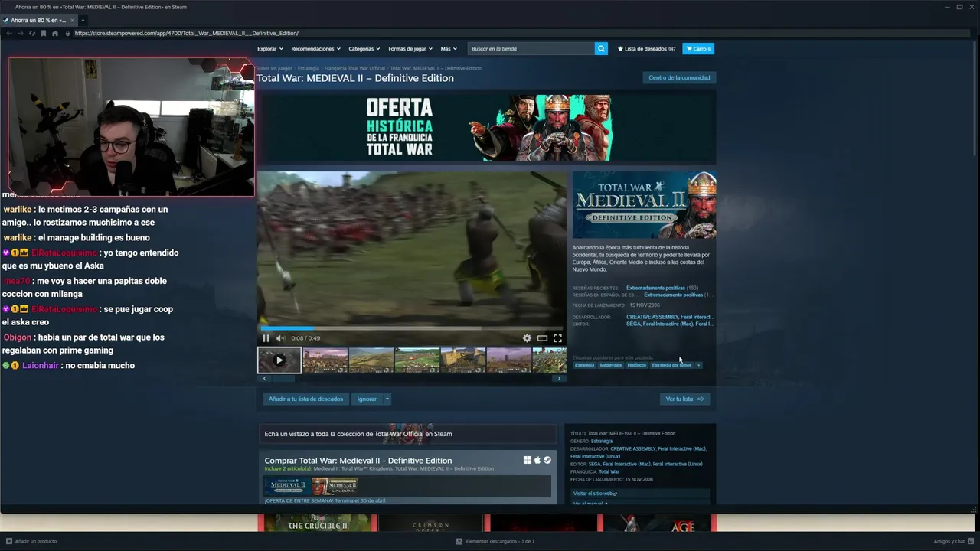Expand the dropdown arrow beside Ignorar

387,399
